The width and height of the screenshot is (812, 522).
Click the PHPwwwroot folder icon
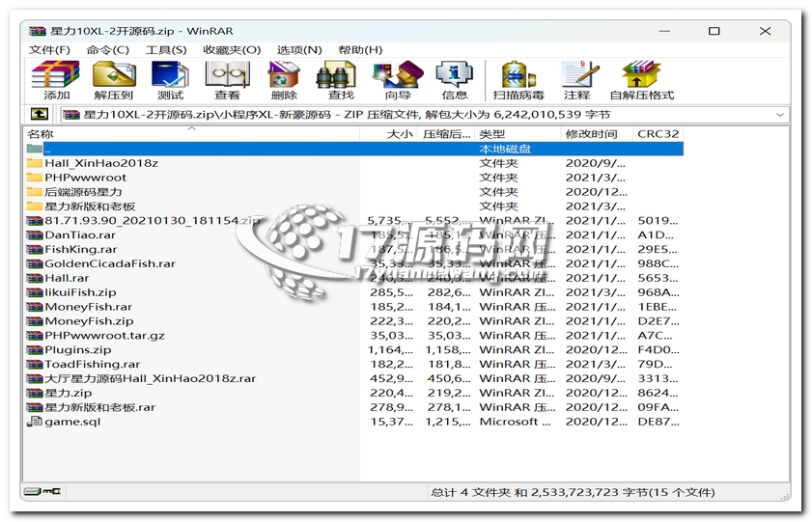click(x=35, y=178)
